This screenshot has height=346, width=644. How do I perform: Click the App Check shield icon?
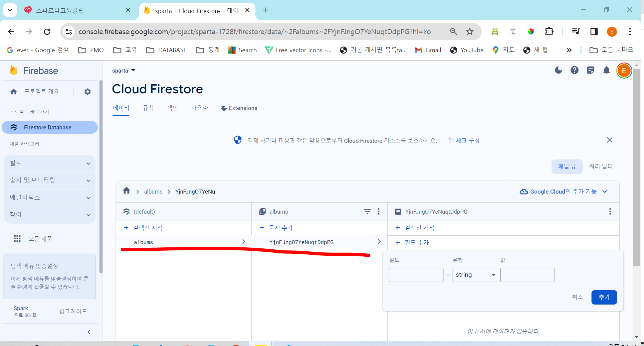coord(238,140)
